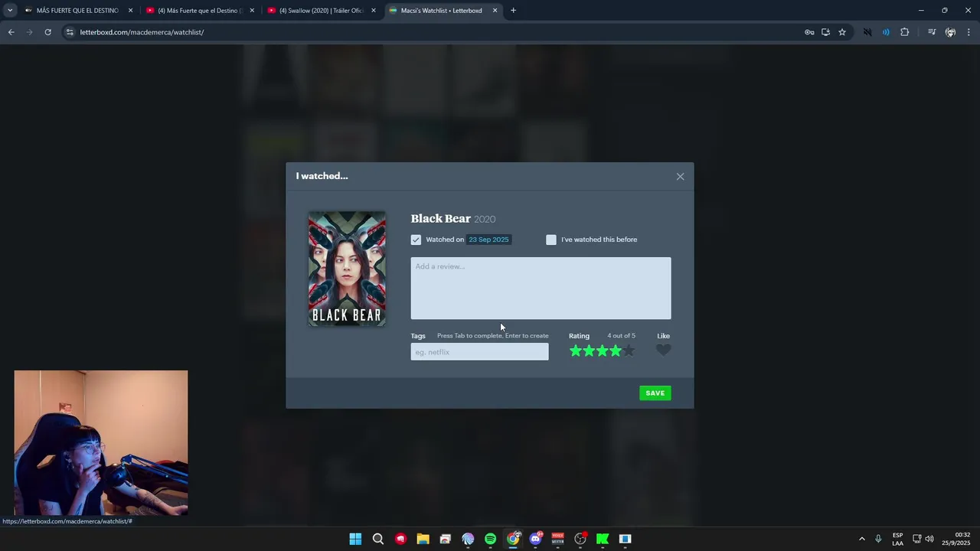
Task: Open the password manager key icon
Action: [809, 32]
